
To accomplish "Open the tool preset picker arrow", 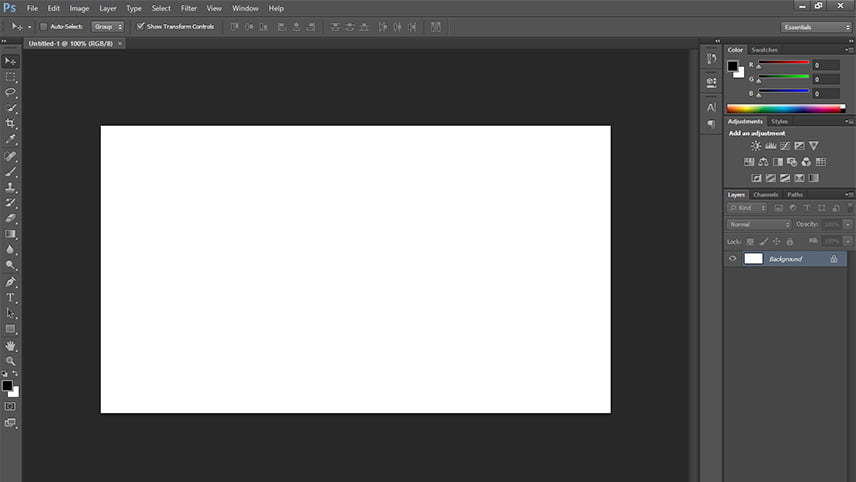I will 29,27.
